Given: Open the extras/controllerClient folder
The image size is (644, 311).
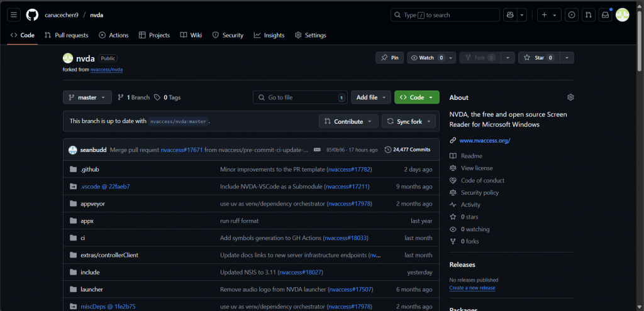Looking at the screenshot, I should coord(109,255).
